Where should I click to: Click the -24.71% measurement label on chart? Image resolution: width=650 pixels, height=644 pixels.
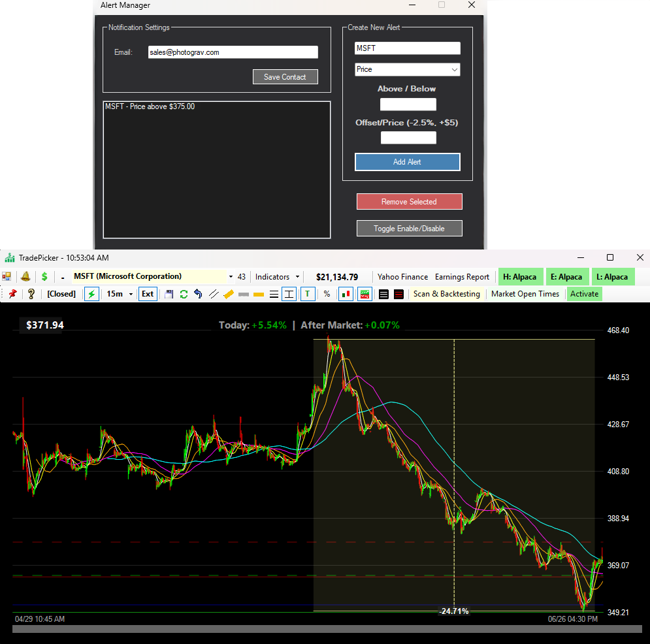point(454,611)
